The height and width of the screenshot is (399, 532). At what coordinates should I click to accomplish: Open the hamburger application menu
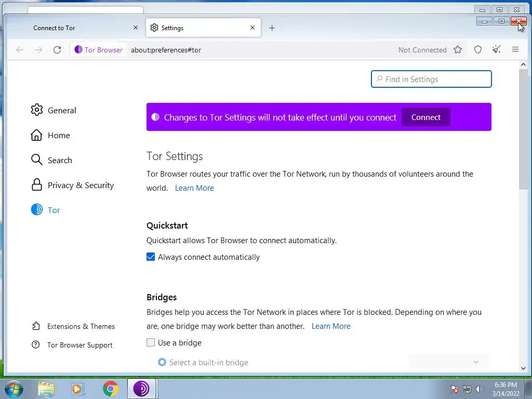point(515,49)
